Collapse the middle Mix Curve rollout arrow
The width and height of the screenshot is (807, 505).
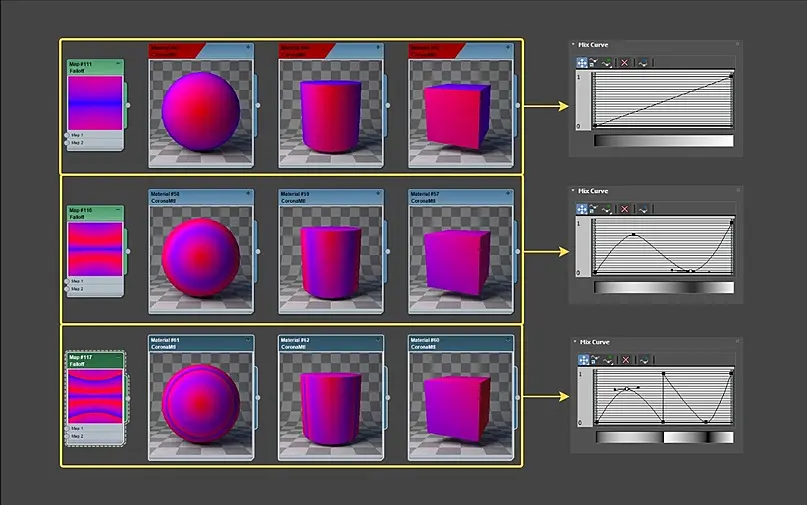(x=573, y=190)
